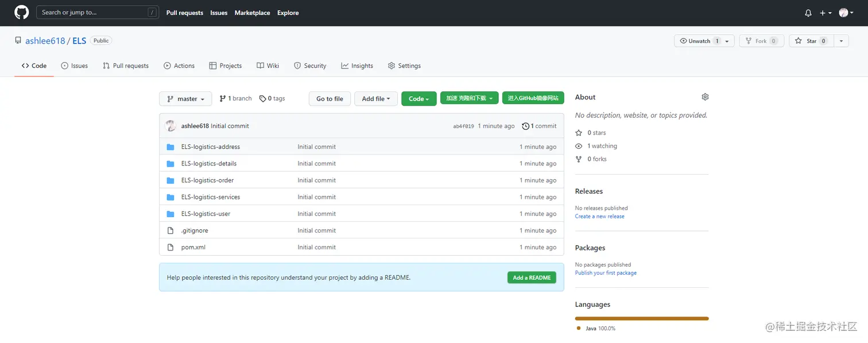Click the ELS-logistics-details folder icon
868x343 pixels.
170,164
